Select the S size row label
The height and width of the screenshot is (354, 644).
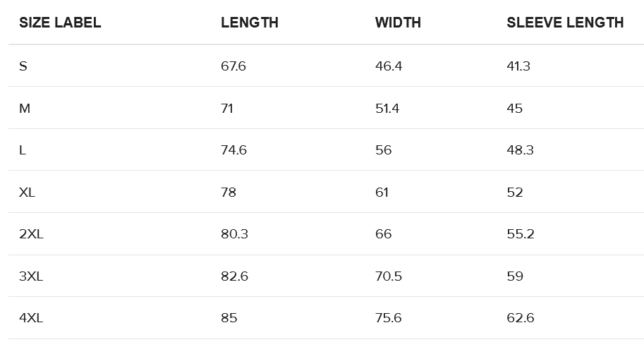pyautogui.click(x=23, y=66)
